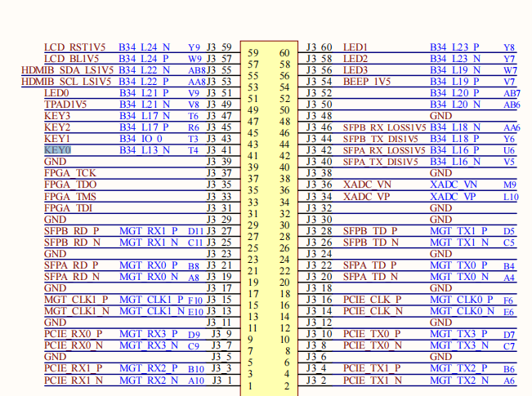Click the TPAD1V5 net label
Image resolution: width=532 pixels, height=396 pixels.
point(65,105)
